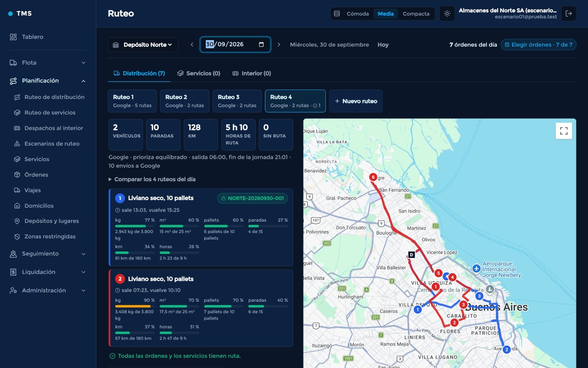588x368 pixels.
Task: Click red stop marker 3 near Caballito
Action: pos(463,305)
